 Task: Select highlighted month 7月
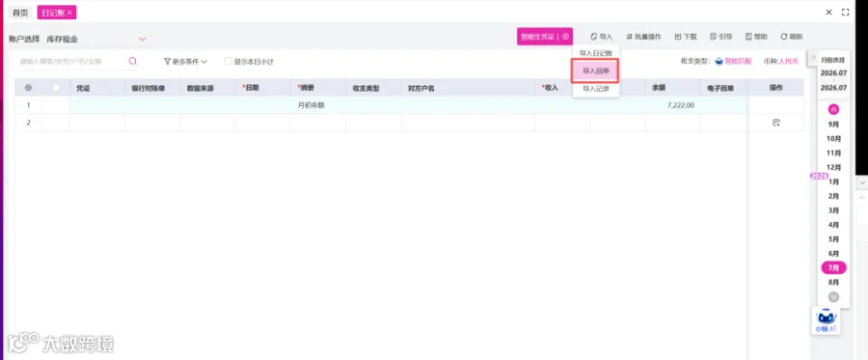pyautogui.click(x=833, y=268)
